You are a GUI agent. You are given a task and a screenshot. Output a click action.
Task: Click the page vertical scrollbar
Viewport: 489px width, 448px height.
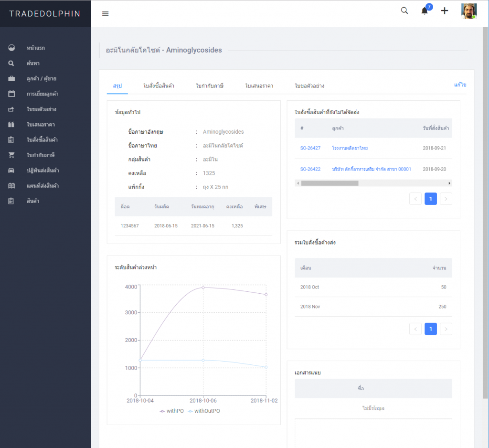point(485,212)
